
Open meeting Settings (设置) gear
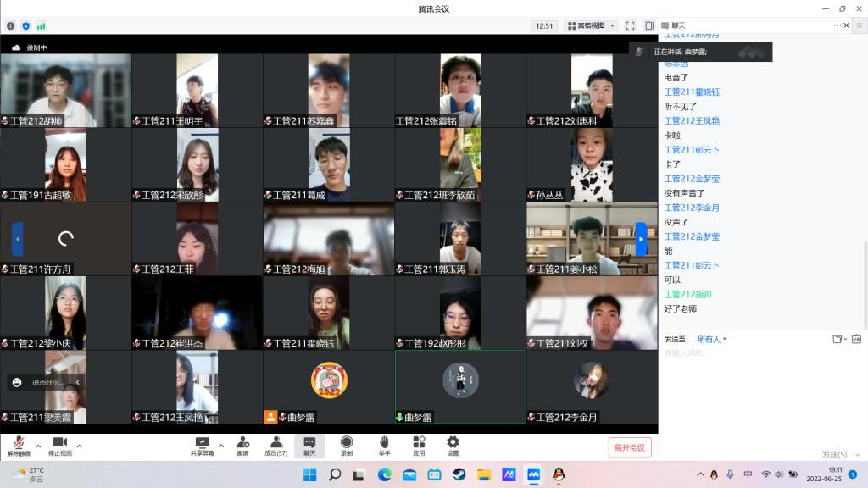tap(453, 446)
